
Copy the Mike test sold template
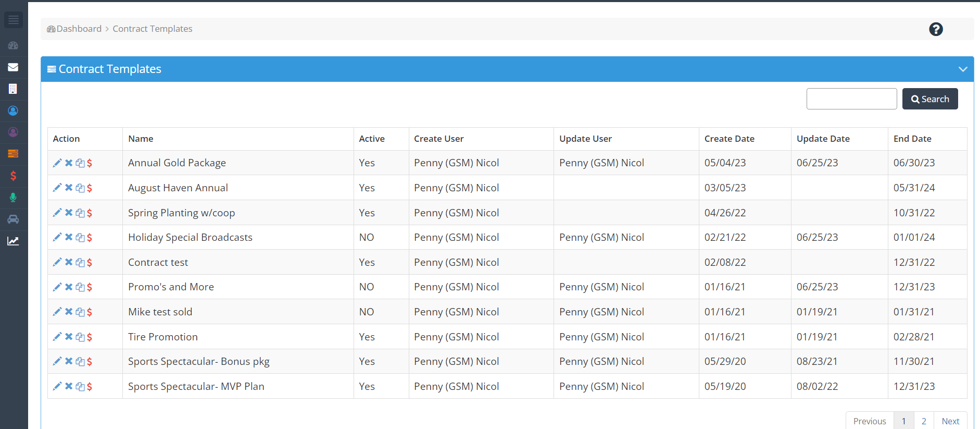click(x=80, y=312)
